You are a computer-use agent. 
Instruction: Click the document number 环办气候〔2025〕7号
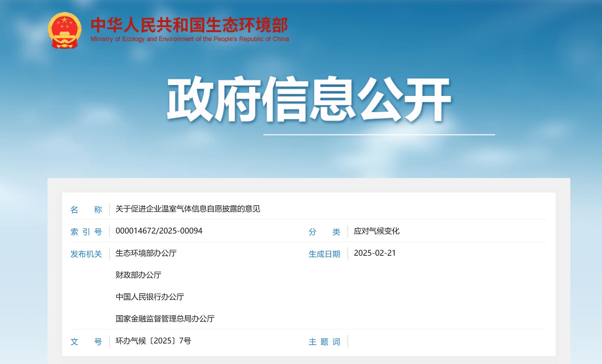[x=153, y=341]
